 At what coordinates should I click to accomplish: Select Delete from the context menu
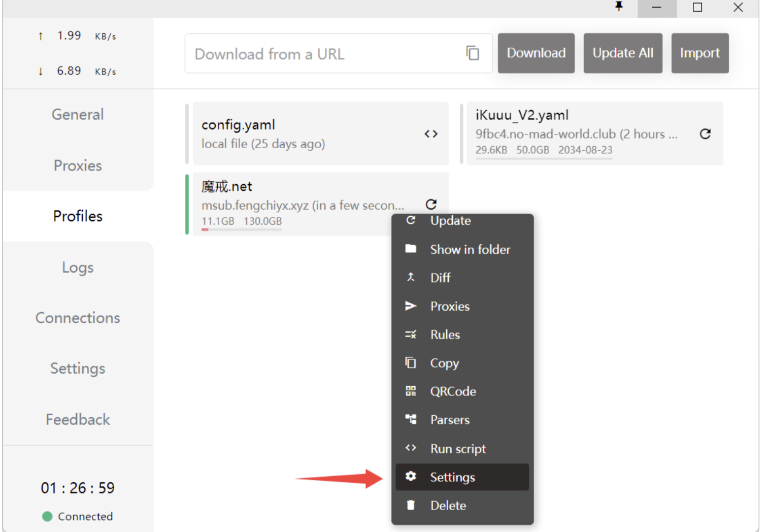[x=462, y=506]
